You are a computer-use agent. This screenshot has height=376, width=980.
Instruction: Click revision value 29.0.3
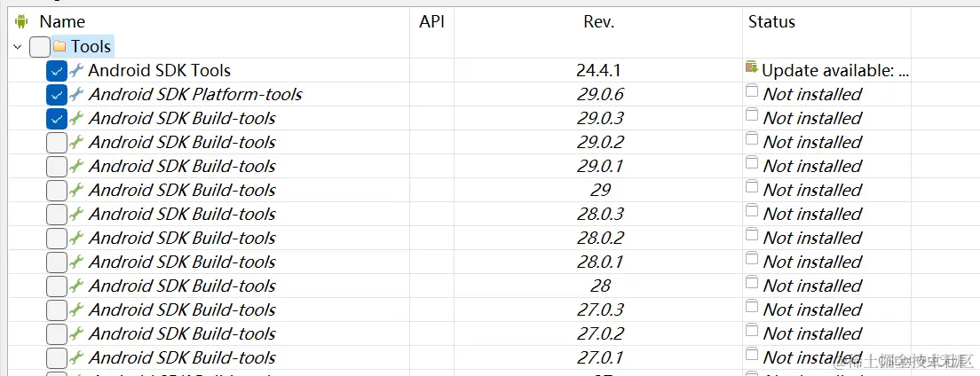click(x=600, y=118)
